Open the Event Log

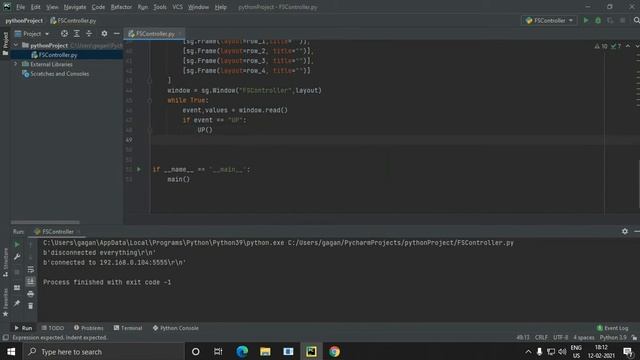click(x=612, y=328)
